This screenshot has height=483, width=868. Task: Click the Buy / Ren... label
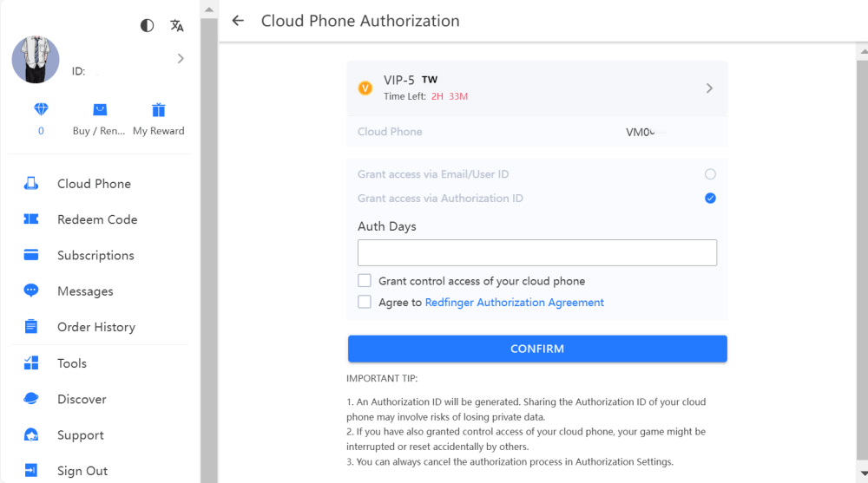pos(99,131)
